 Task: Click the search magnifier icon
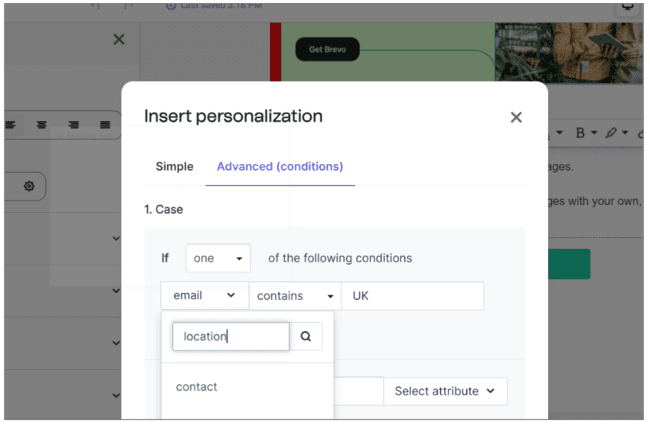306,337
